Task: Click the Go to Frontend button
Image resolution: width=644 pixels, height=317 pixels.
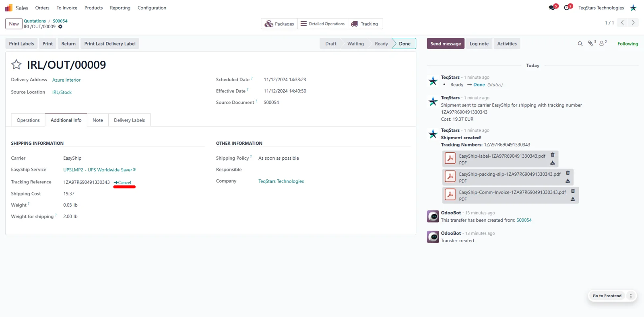Action: click(607, 296)
